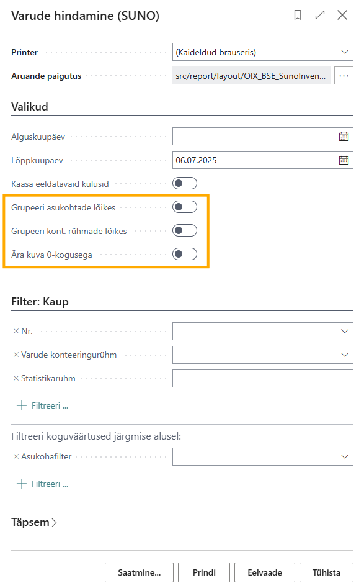
Task: Open the Asukohafilter dropdown
Action: [x=262, y=456]
